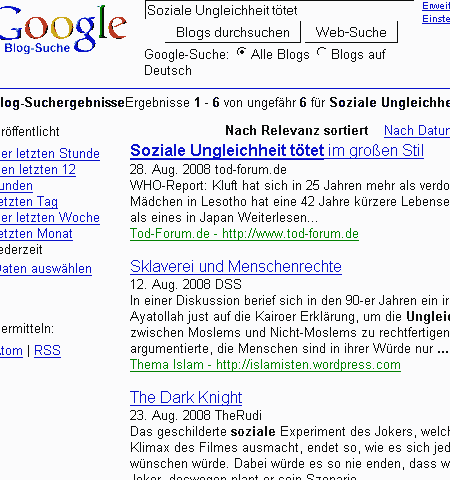
Task: Click the cut-off 'Einste…' link at top right
Action: 436,19
